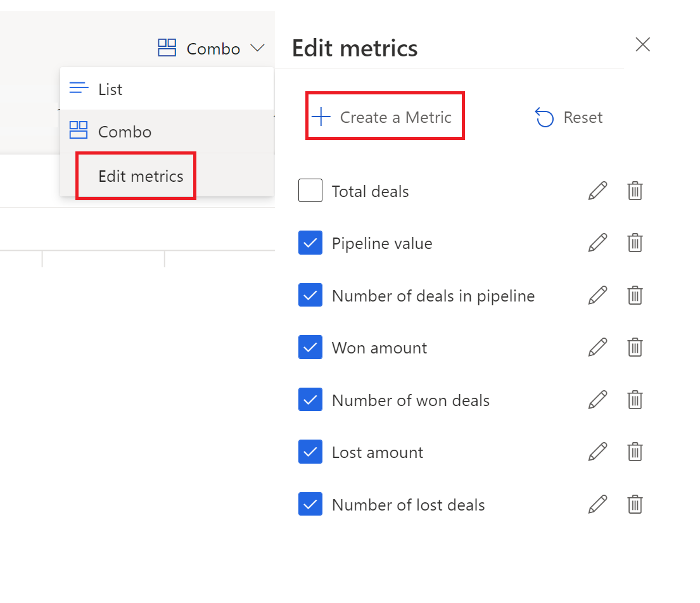Screen dimensions: 700x603
Task: Enable the Total deals checkbox
Action: coord(310,191)
